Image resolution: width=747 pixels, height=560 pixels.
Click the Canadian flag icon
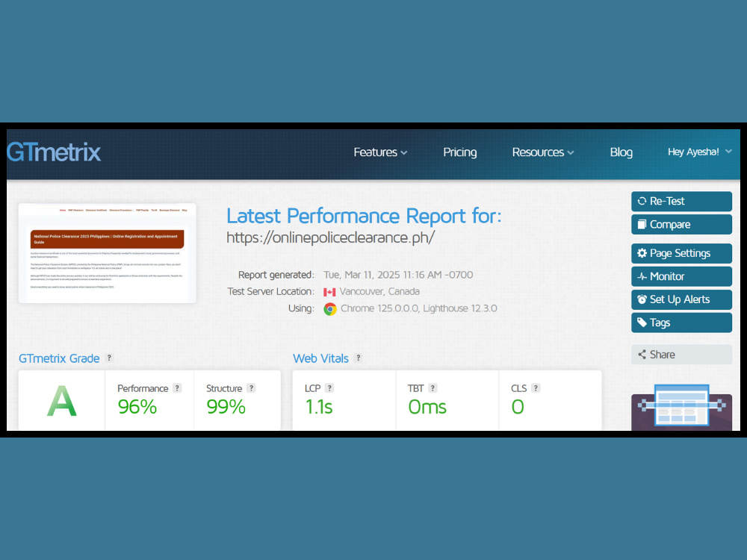pos(329,292)
